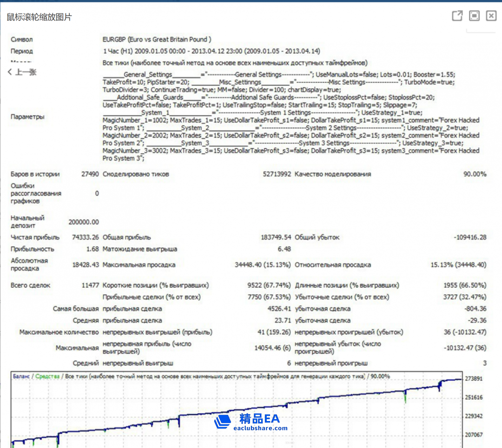Viewport: 502px width, 448px height.
Task: Go to previous image (上一张)
Action: pyautogui.click(x=22, y=72)
